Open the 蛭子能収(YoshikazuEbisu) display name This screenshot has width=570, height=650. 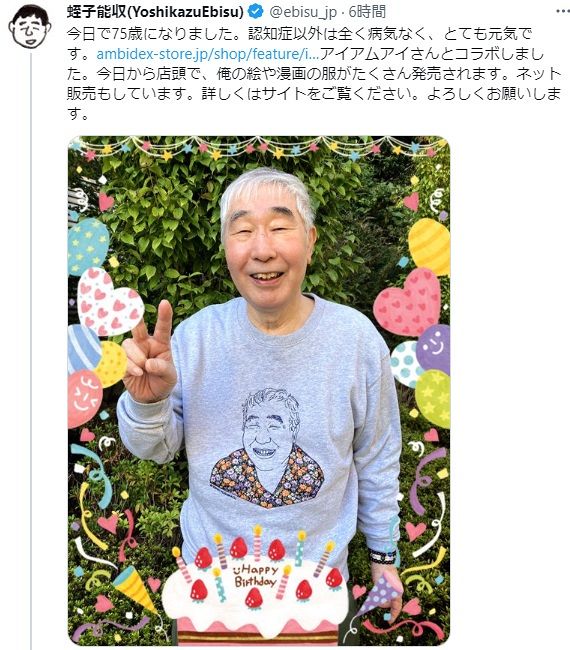(155, 12)
